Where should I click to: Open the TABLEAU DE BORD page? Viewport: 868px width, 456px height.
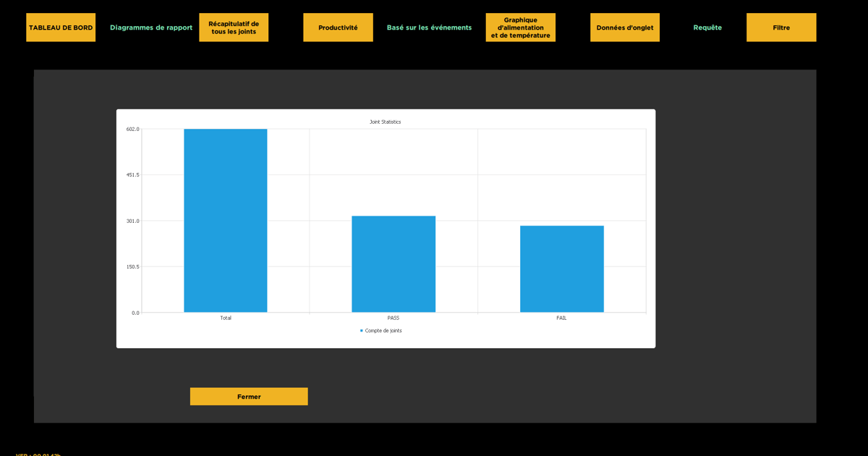pyautogui.click(x=61, y=28)
